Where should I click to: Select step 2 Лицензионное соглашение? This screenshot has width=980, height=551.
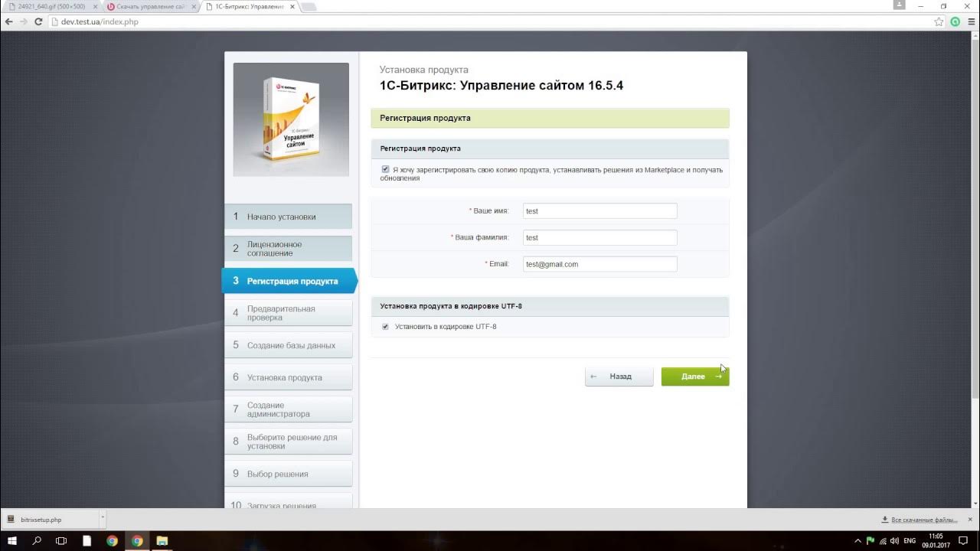(x=288, y=249)
